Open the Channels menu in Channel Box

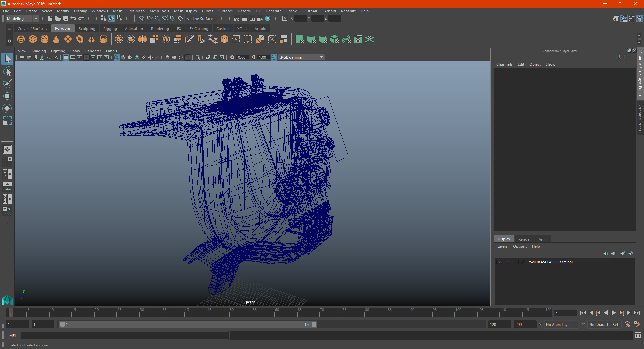[504, 64]
